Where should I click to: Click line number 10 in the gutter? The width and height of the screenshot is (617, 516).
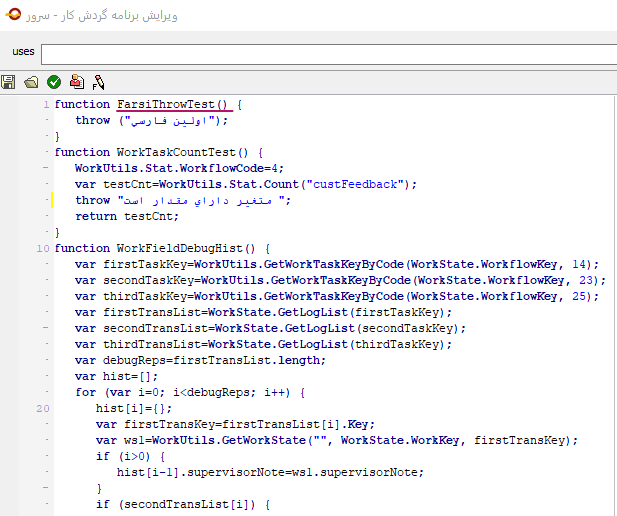click(x=43, y=248)
